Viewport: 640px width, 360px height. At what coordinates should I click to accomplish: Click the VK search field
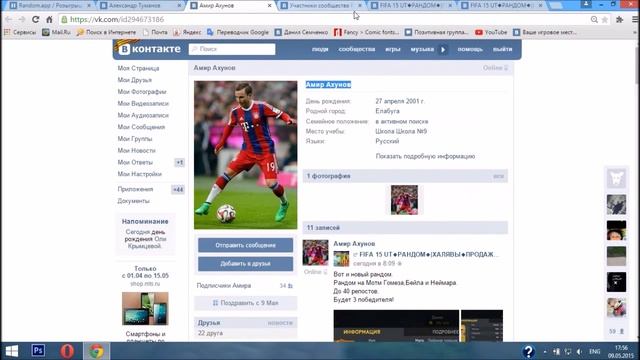point(232,49)
